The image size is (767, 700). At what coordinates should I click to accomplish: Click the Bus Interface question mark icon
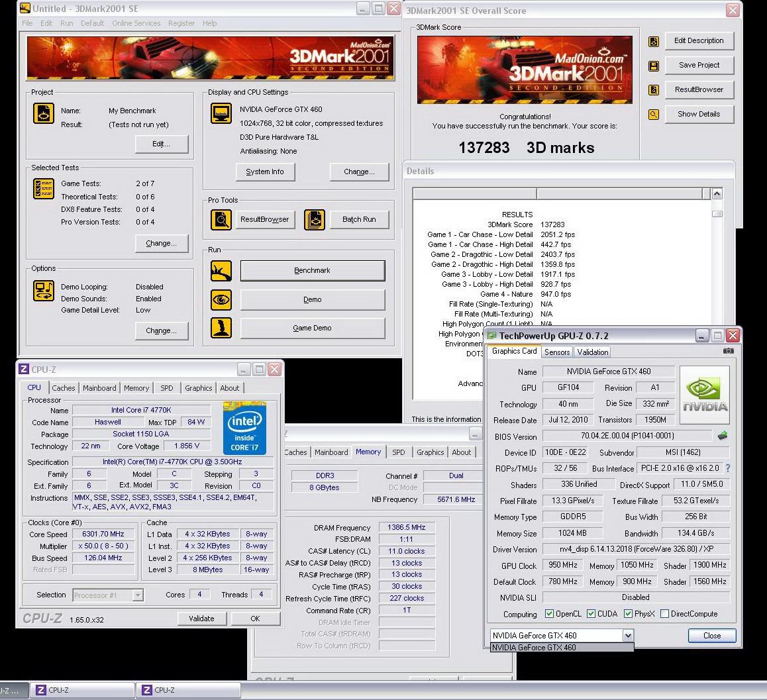point(728,468)
